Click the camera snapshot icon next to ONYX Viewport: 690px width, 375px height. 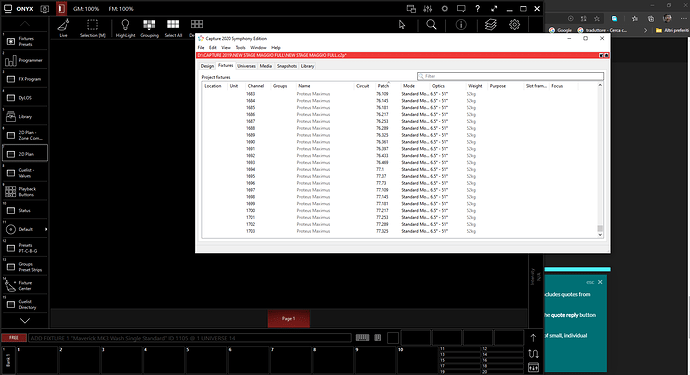tap(44, 9)
